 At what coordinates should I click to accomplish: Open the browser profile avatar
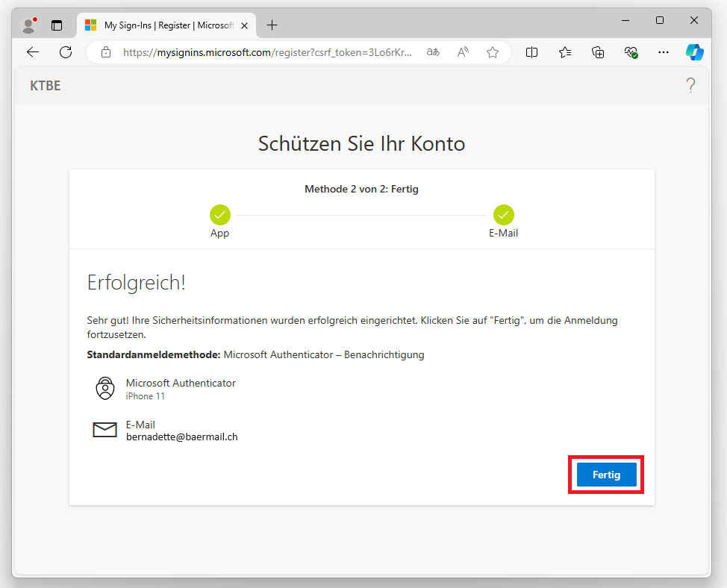click(x=29, y=25)
